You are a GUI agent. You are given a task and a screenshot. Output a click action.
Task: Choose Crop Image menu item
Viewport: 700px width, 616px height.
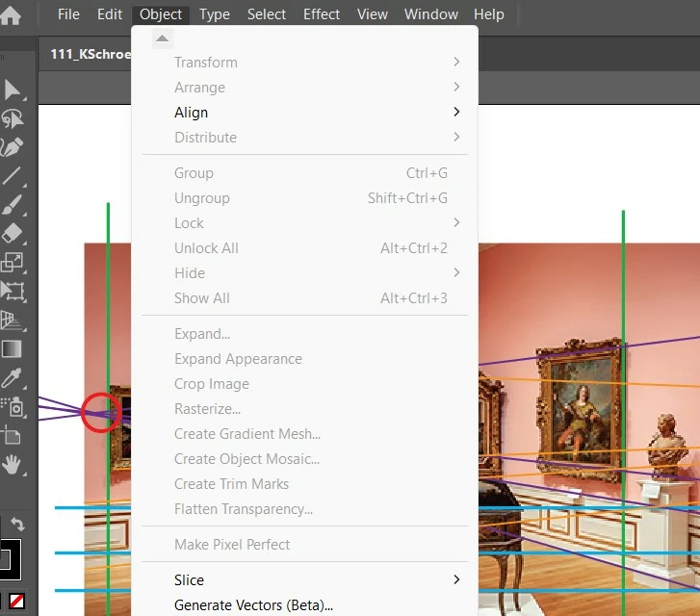pyautogui.click(x=305, y=383)
